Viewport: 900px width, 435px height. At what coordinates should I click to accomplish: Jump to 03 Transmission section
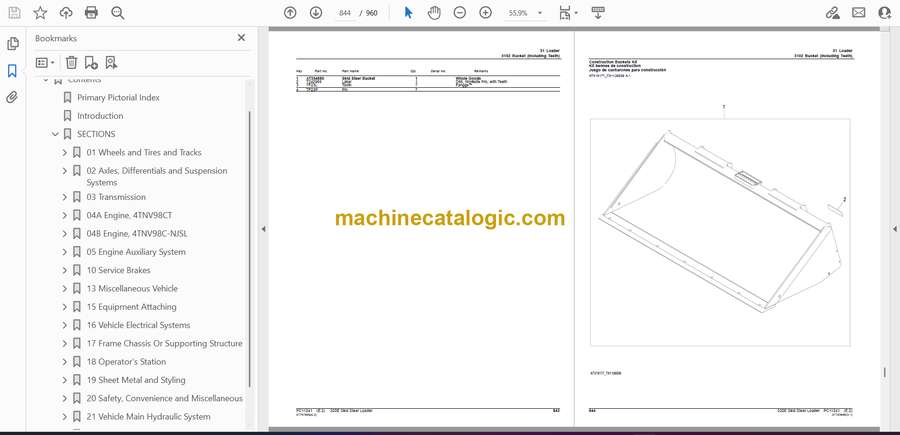pyautogui.click(x=116, y=197)
